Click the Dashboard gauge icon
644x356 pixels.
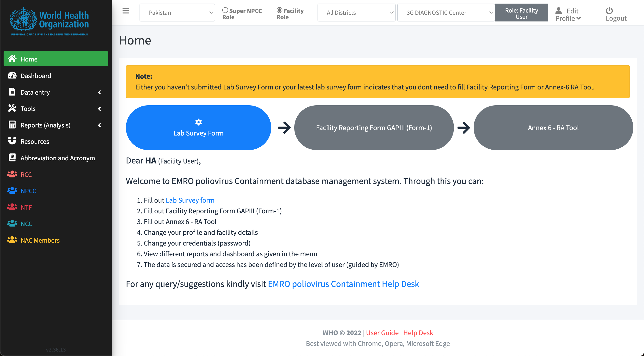pos(12,76)
